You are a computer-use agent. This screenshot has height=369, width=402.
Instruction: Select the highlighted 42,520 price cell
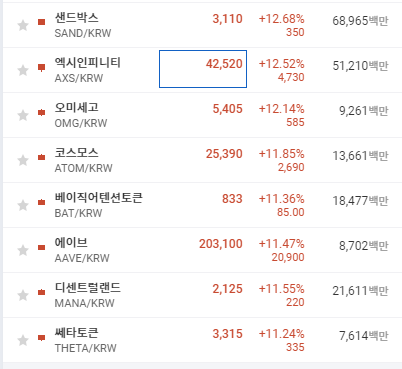point(203,69)
